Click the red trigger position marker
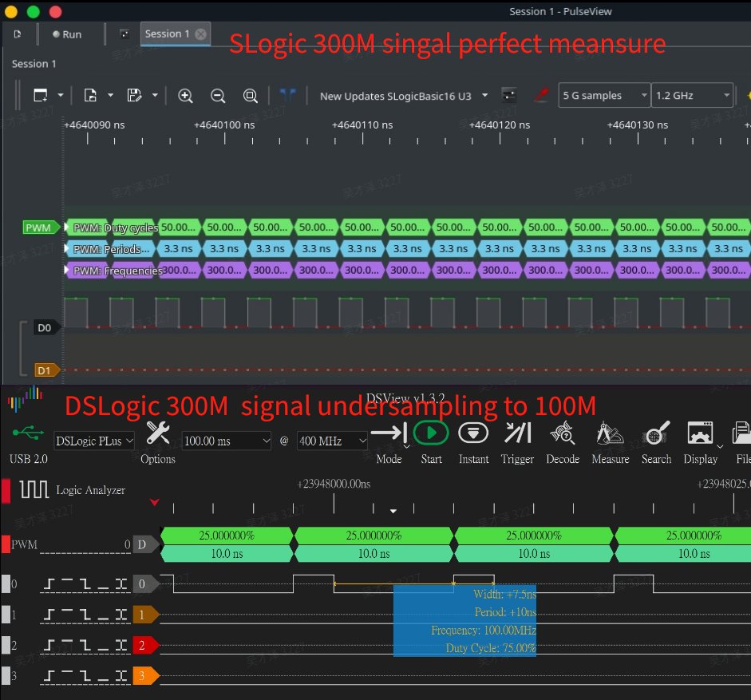751x700 pixels. [x=154, y=502]
